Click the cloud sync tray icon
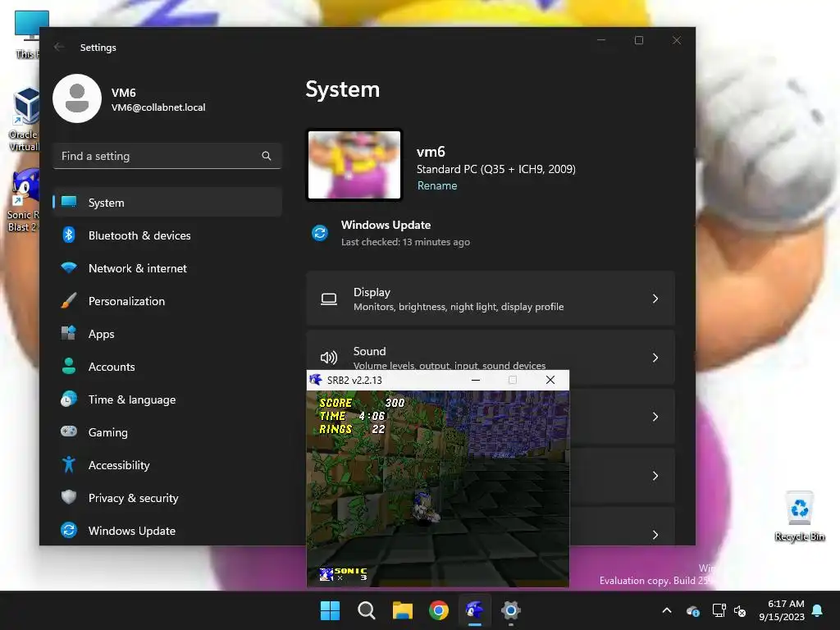 tap(692, 610)
